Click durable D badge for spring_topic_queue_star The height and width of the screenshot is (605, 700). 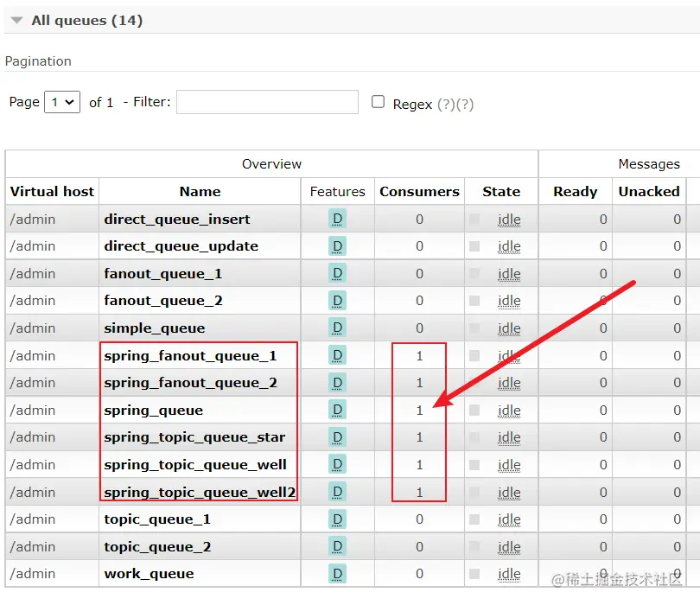(337, 437)
